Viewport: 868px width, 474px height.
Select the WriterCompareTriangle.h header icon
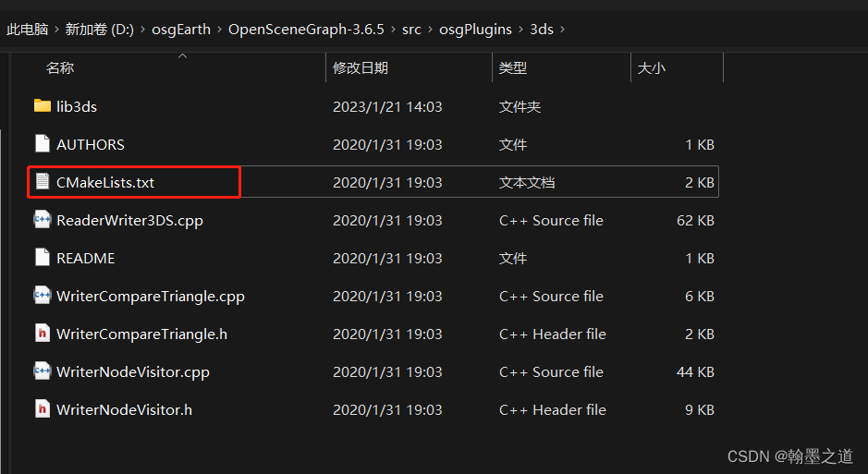[x=43, y=333]
